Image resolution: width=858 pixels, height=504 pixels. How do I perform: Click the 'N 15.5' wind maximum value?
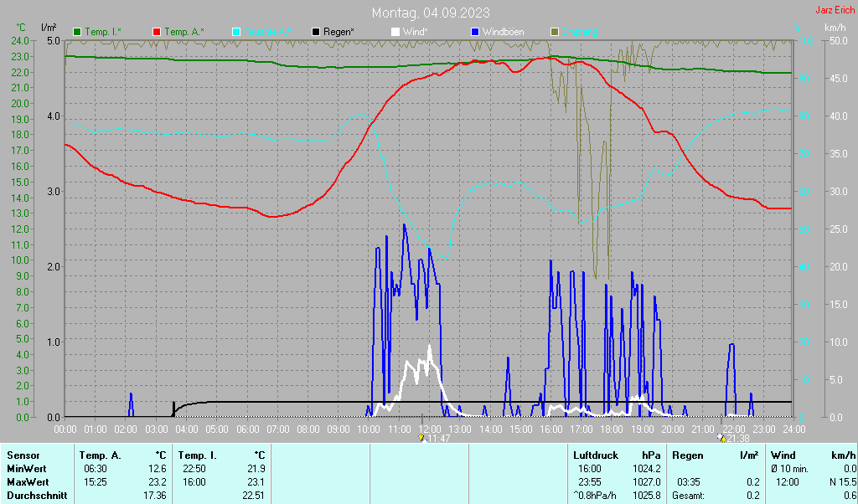(843, 483)
